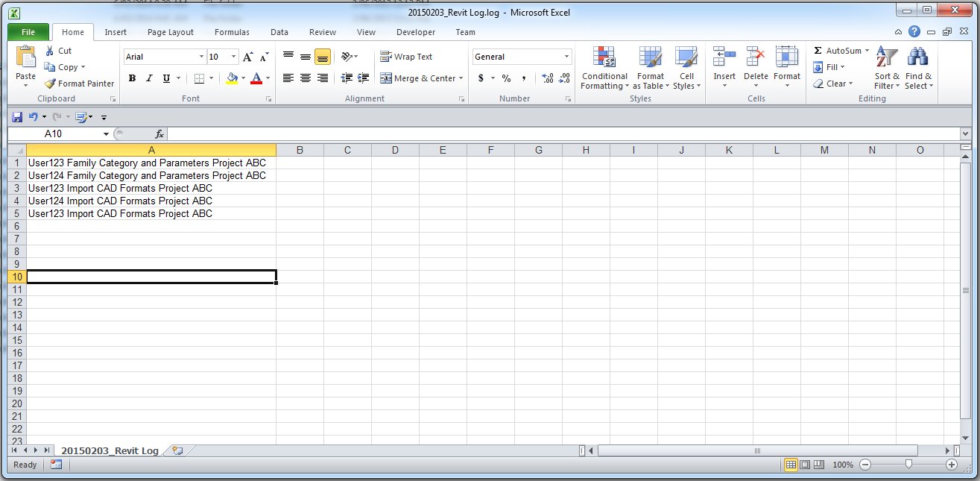
Task: Expand the General number format dropdown
Action: click(566, 57)
